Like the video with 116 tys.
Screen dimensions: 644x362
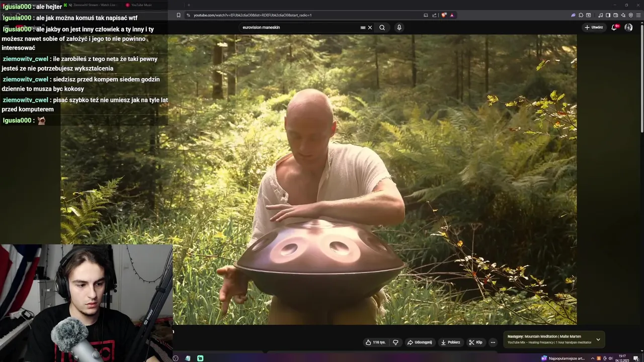tap(375, 342)
